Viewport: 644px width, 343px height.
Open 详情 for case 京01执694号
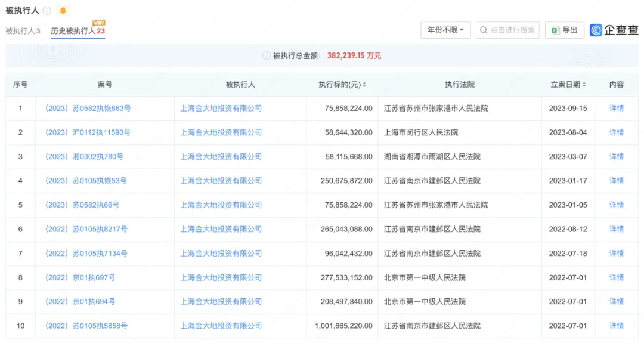tap(617, 301)
